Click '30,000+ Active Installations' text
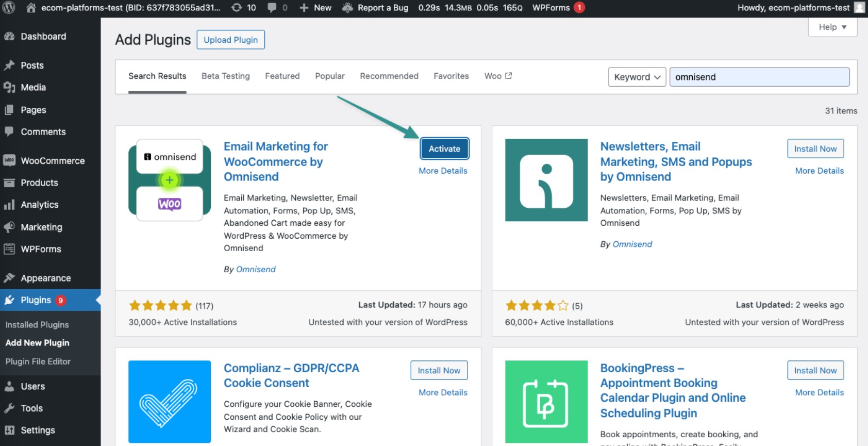868x446 pixels. [x=182, y=322]
